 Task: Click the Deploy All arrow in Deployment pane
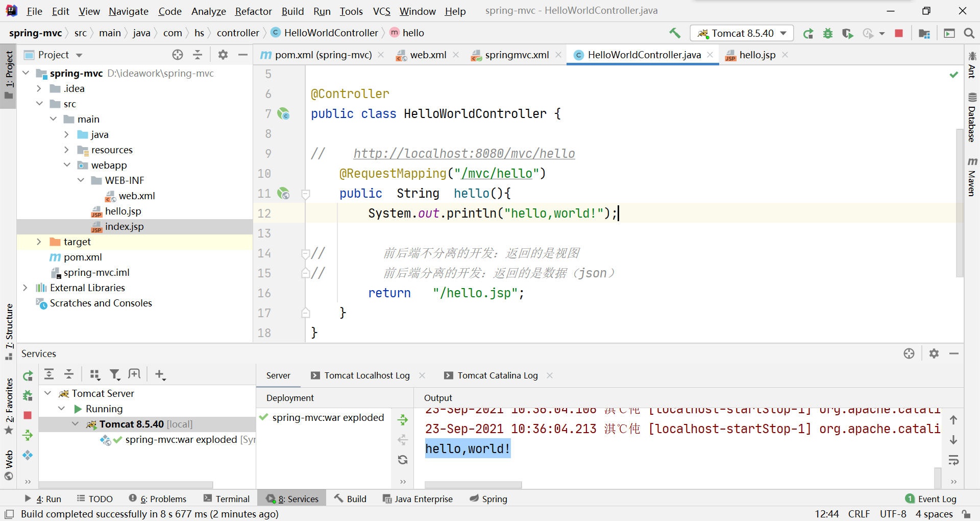pyautogui.click(x=403, y=420)
